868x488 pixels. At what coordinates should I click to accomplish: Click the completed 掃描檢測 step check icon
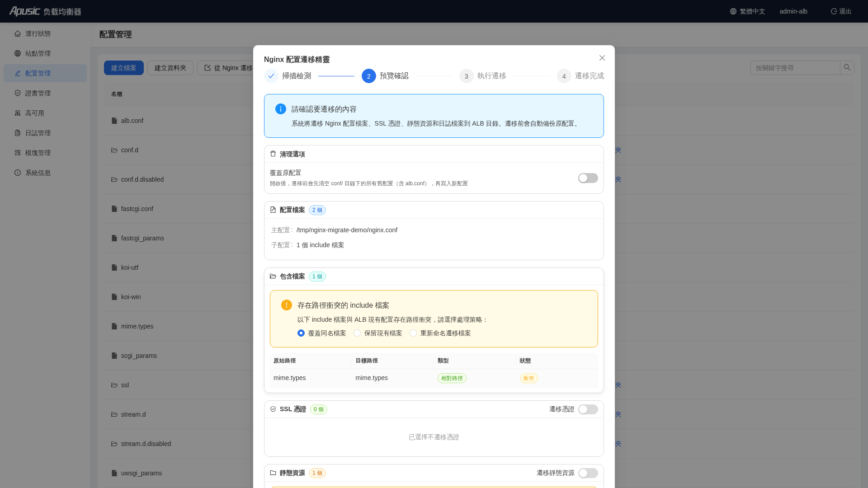click(271, 76)
